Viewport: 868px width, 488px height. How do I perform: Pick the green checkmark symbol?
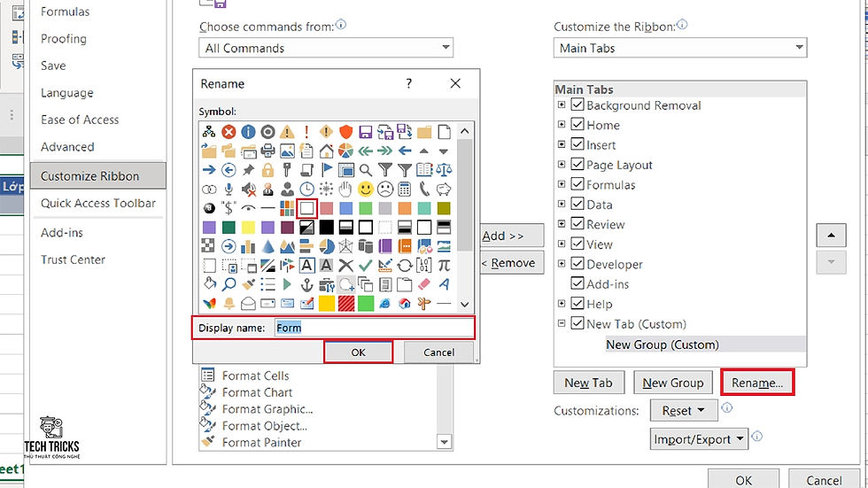pos(365,266)
